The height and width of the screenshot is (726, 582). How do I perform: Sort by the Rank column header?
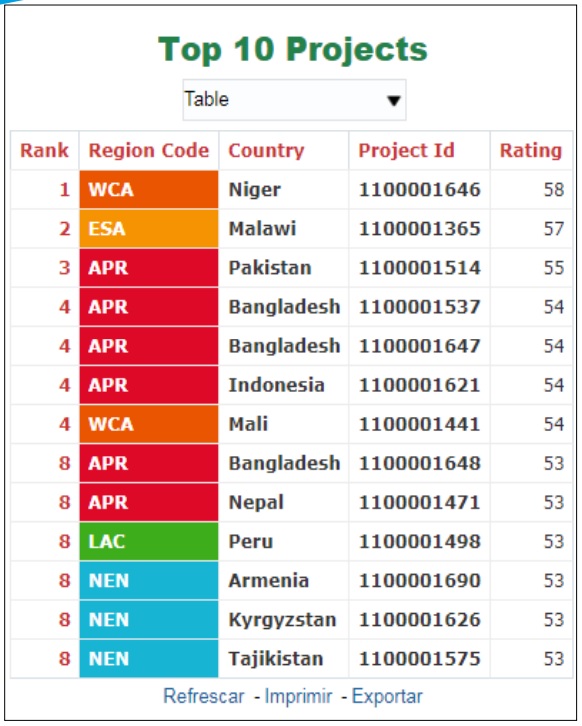[x=44, y=150]
